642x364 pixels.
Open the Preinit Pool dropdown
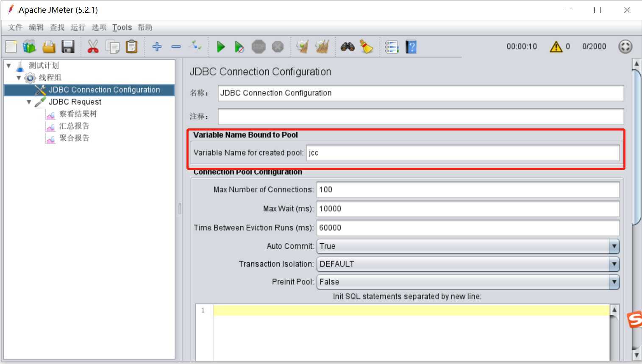468,282
